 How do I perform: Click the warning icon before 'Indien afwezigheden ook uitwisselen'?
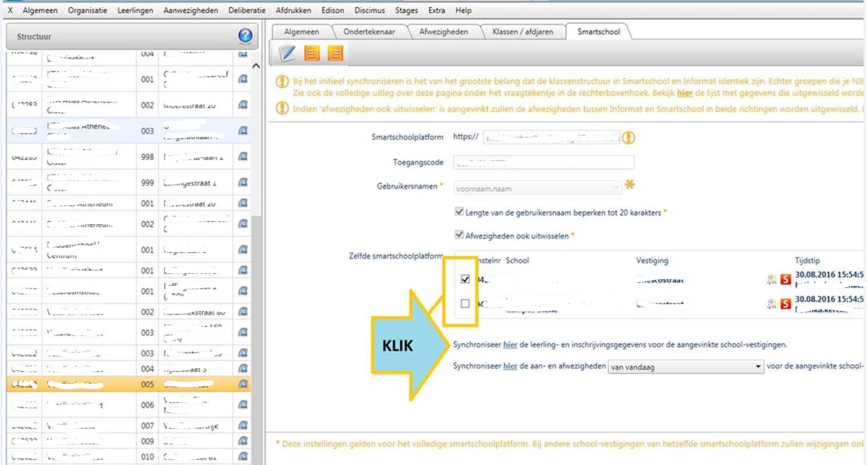(x=282, y=108)
